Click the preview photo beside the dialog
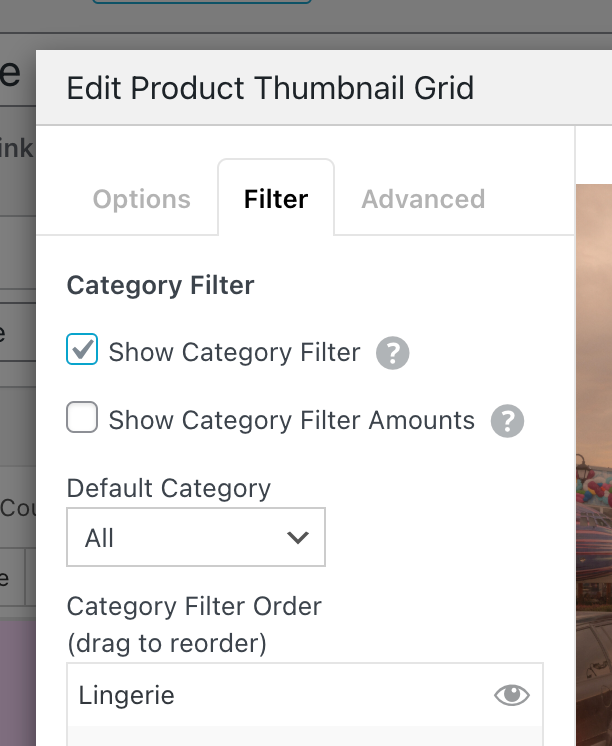Screen dimensions: 612x746 594,450
